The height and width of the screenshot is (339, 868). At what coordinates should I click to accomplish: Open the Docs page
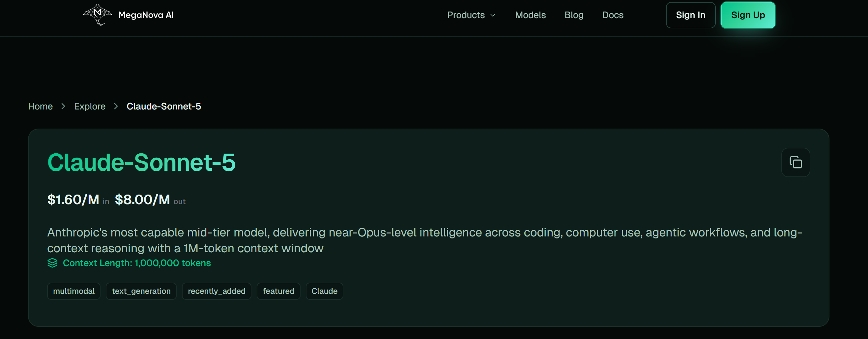point(613,15)
